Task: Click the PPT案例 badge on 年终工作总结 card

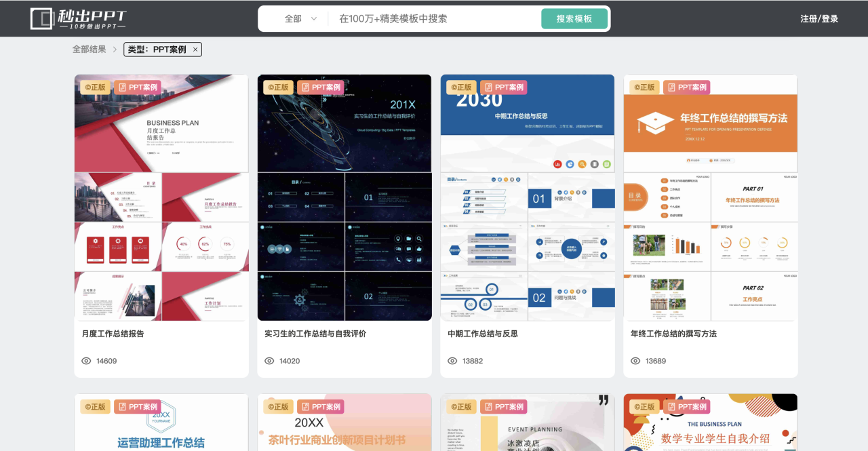Action: (x=687, y=87)
